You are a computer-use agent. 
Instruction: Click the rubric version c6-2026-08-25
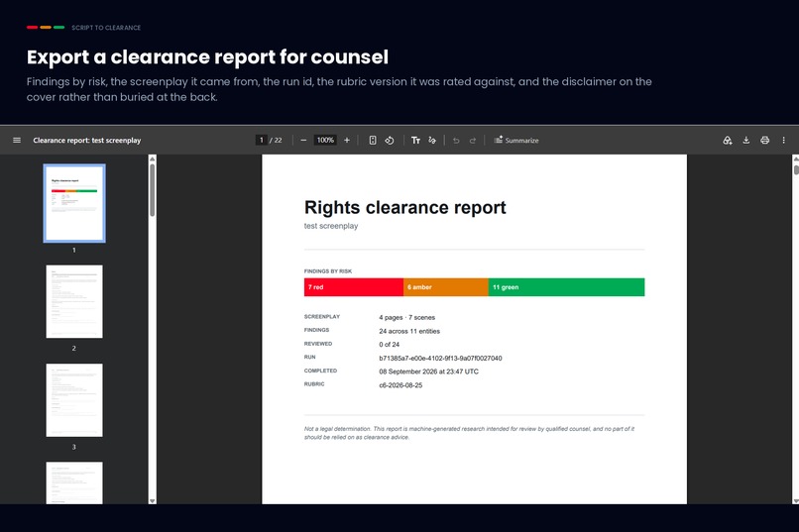point(400,385)
